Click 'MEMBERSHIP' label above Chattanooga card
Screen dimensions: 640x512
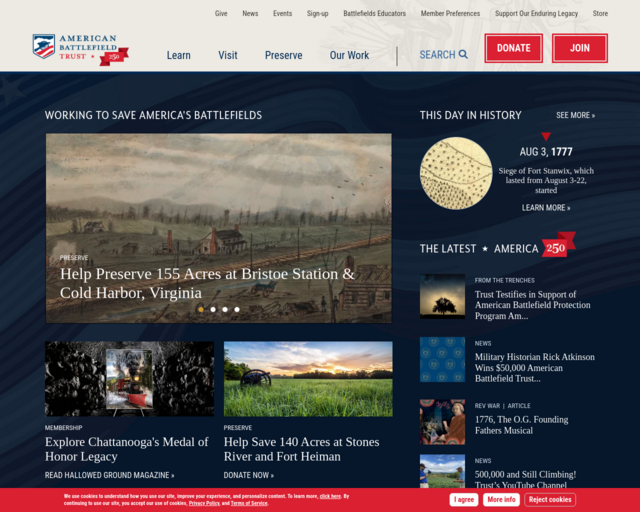[64, 428]
